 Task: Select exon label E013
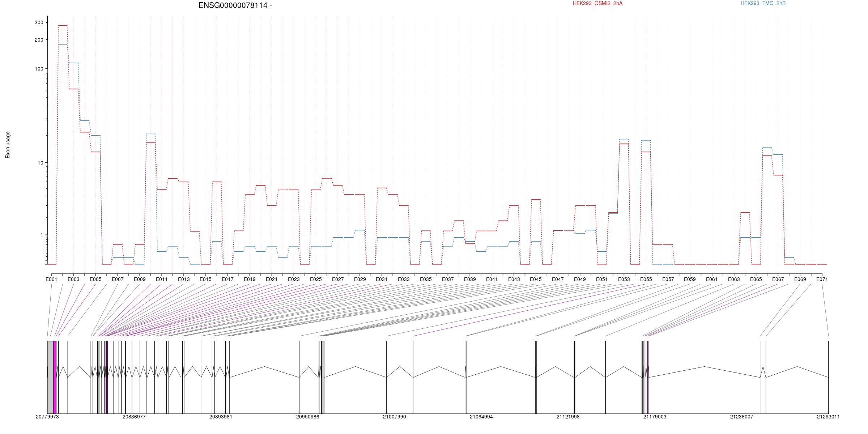(184, 279)
